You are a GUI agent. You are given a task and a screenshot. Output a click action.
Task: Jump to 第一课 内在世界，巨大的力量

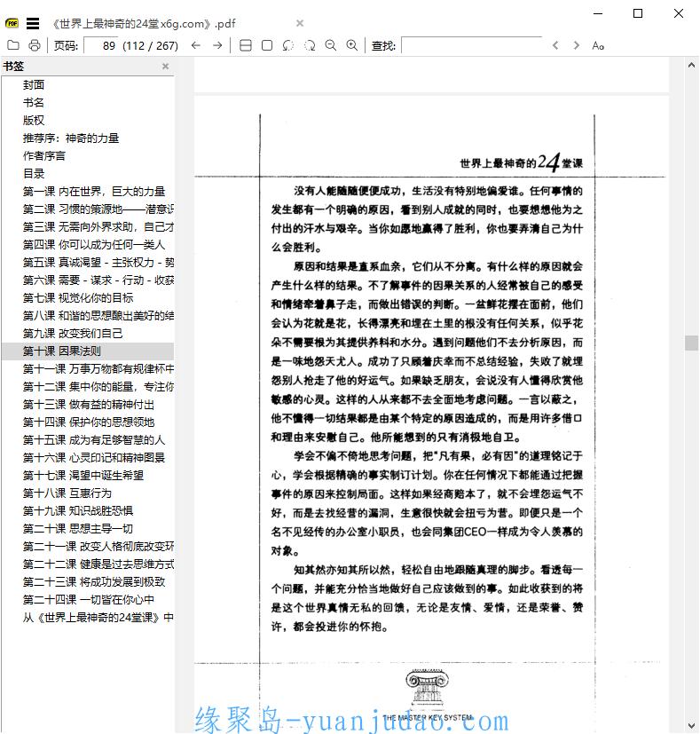(x=94, y=192)
